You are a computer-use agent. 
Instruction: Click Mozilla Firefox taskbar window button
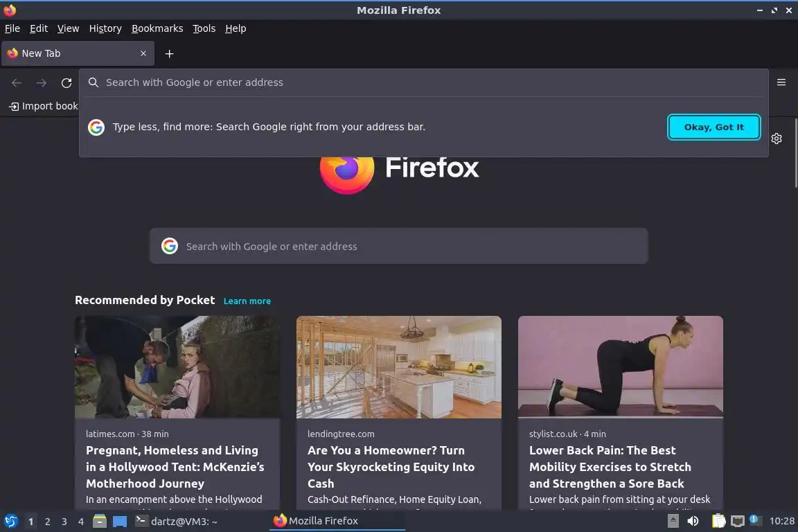pyautogui.click(x=337, y=521)
